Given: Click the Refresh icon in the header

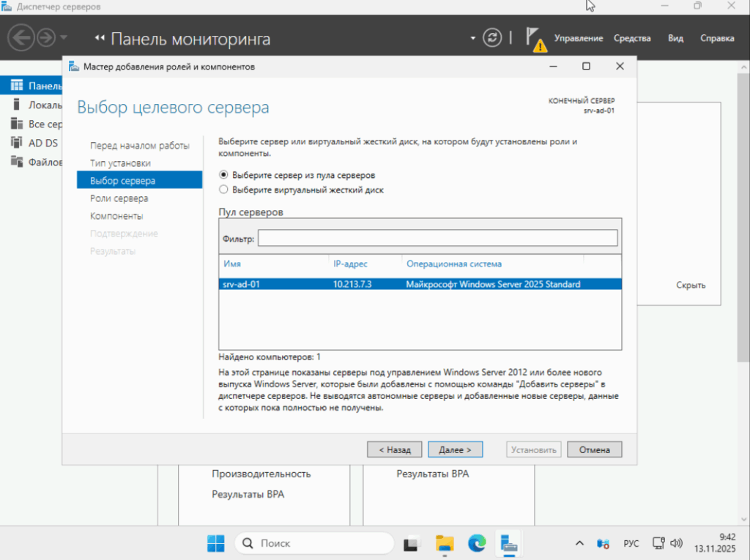Looking at the screenshot, I should [x=493, y=38].
